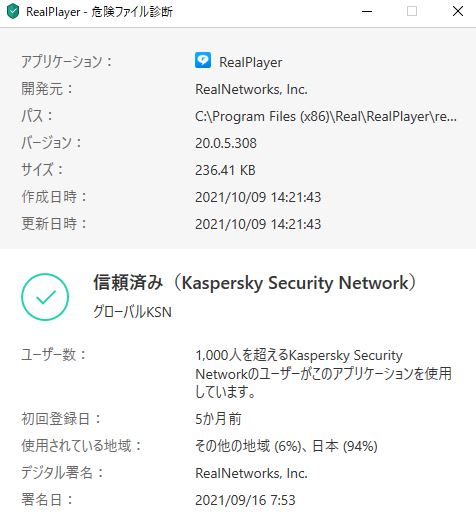Click the green trusted checkmark circle icon

pyautogui.click(x=45, y=297)
